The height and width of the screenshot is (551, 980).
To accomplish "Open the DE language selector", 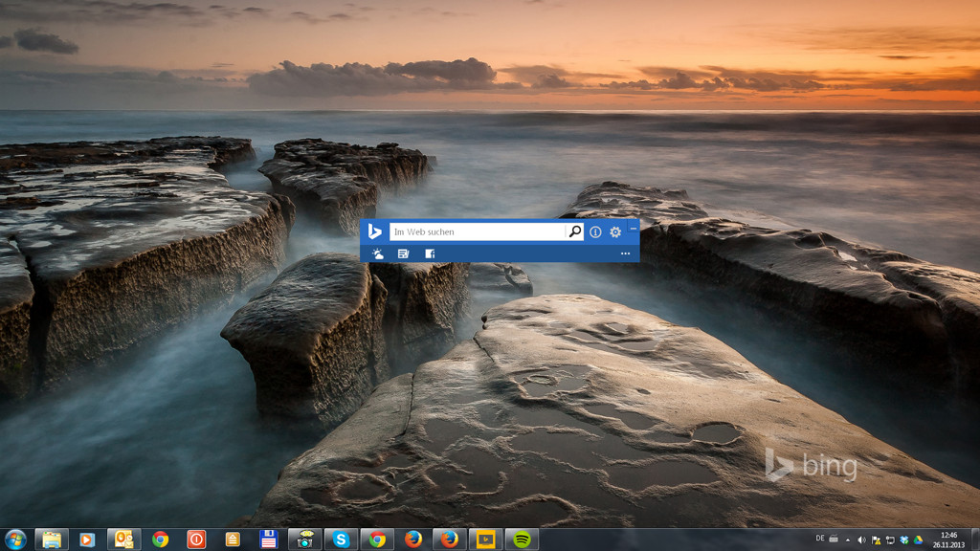I will (820, 540).
